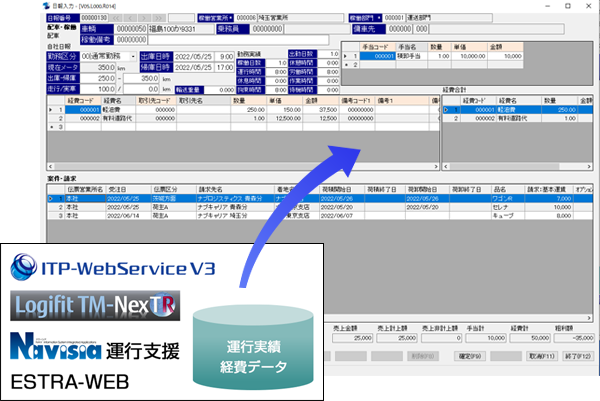This screenshot has width=600, height=401.
Task: Click the 経費コード column header
Action: (83, 101)
